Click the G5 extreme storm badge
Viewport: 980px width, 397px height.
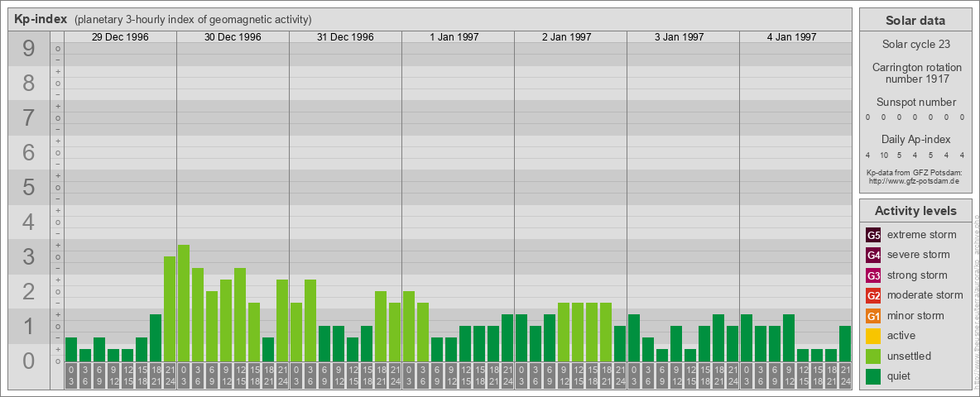coord(874,236)
